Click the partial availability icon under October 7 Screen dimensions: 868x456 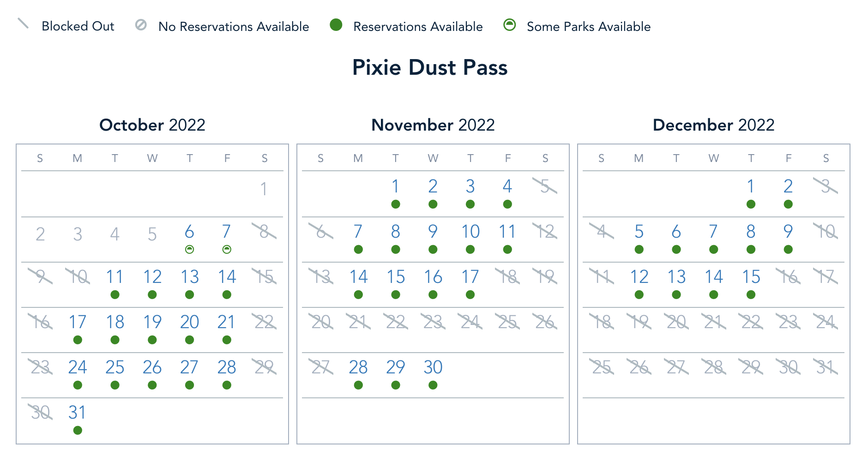point(227,250)
